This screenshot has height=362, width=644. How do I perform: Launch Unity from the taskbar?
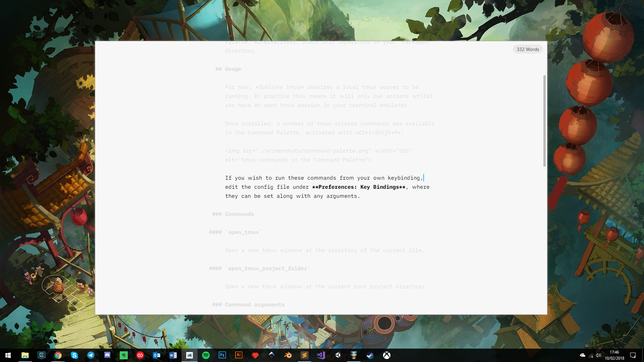(337, 355)
